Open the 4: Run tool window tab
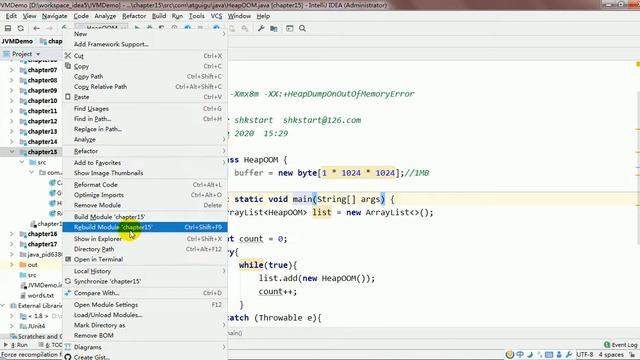The width and height of the screenshot is (640, 360). 16,345
